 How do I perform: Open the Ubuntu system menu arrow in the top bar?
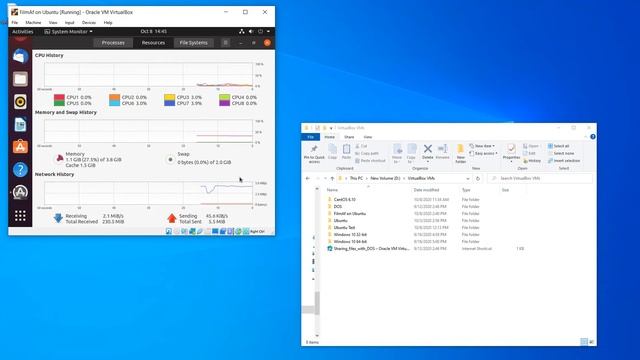coord(268,31)
